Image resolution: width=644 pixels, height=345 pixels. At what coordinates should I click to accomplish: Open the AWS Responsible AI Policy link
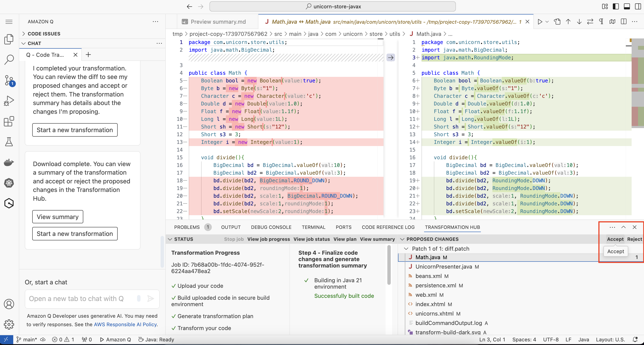[x=126, y=324]
